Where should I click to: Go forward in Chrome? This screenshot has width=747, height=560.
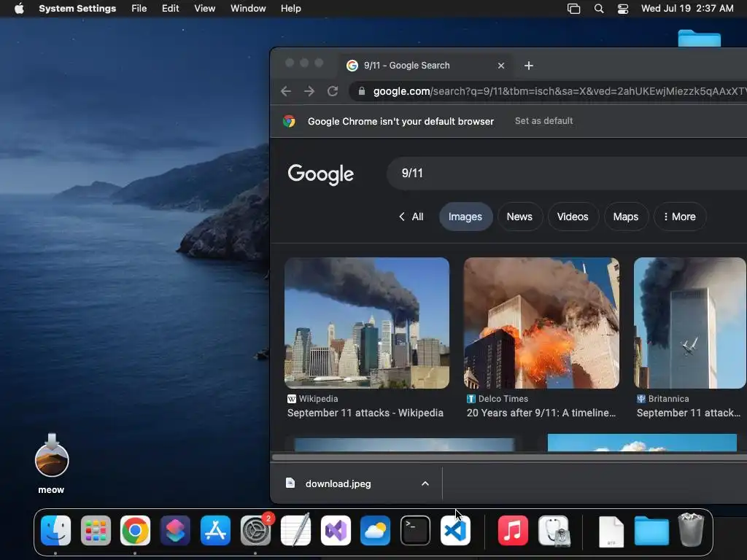(309, 91)
